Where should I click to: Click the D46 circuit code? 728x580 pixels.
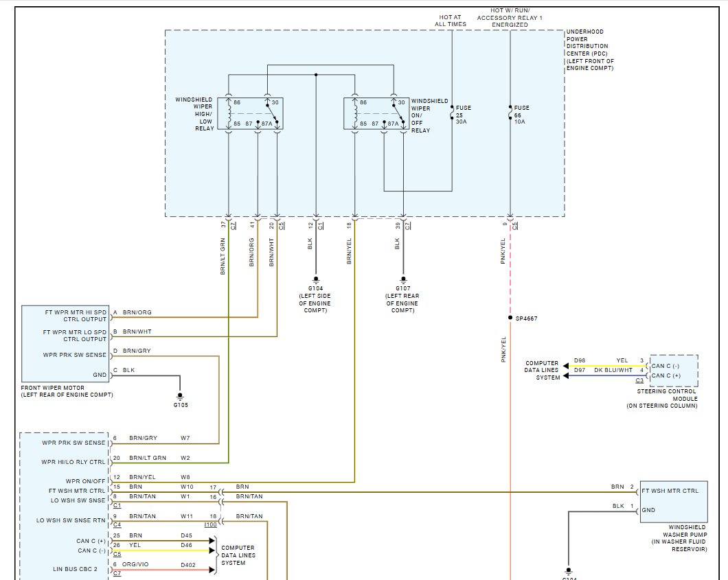(186, 545)
